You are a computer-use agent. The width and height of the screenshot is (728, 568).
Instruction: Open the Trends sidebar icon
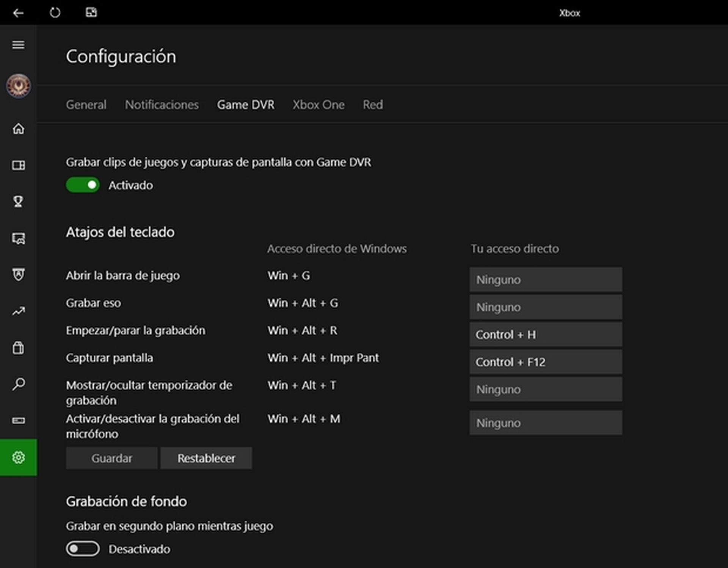click(18, 311)
